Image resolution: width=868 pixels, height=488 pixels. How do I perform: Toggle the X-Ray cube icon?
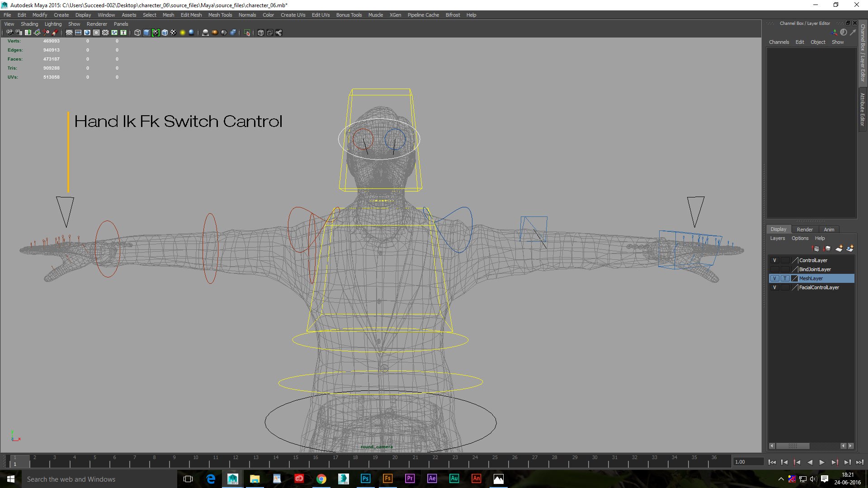(260, 33)
